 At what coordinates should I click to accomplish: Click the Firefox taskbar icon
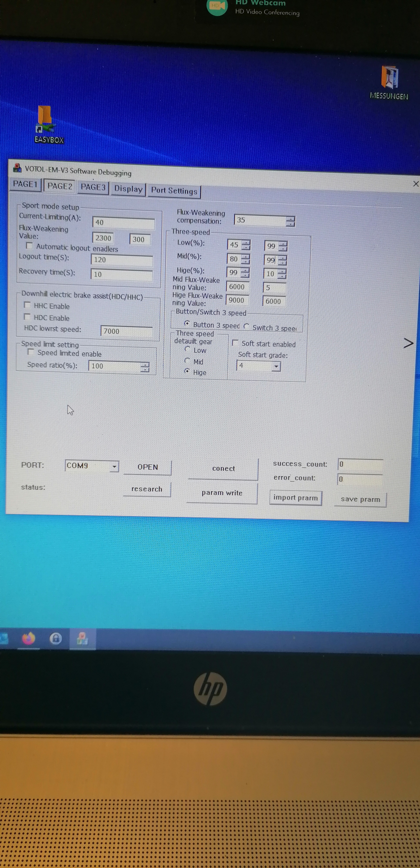28,638
